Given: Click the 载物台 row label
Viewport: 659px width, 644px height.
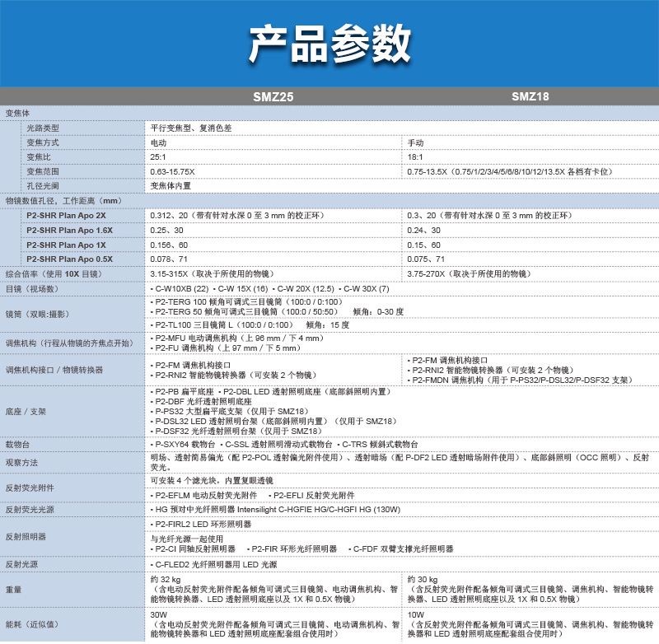Looking at the screenshot, I should pos(18,443).
